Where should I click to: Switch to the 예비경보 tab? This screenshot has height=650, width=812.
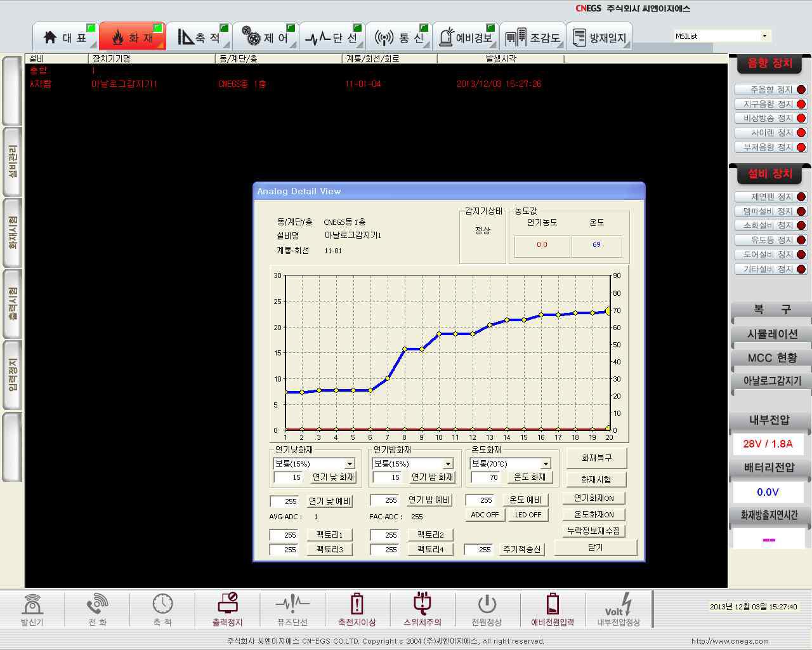(x=465, y=37)
